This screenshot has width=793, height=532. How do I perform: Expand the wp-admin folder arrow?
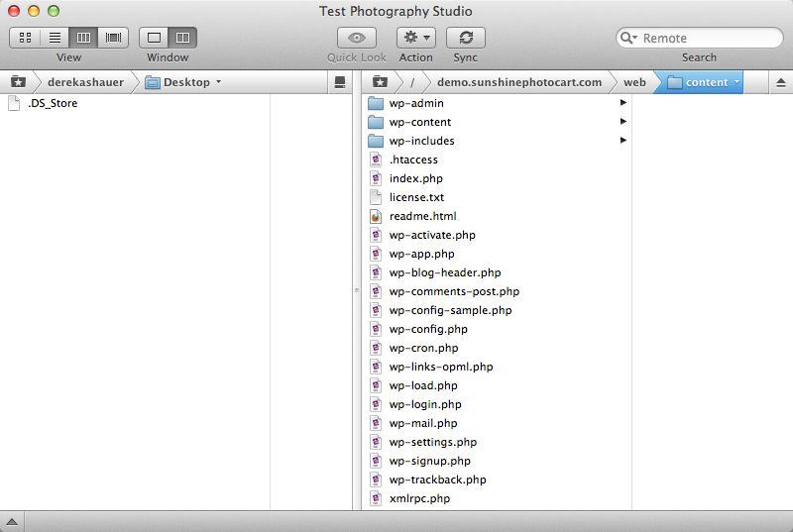point(623,103)
